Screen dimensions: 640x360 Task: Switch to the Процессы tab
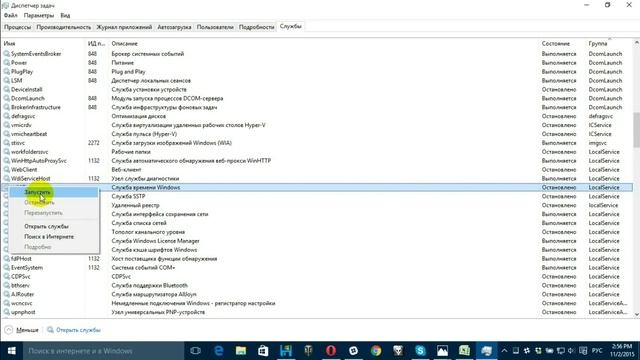click(x=18, y=27)
